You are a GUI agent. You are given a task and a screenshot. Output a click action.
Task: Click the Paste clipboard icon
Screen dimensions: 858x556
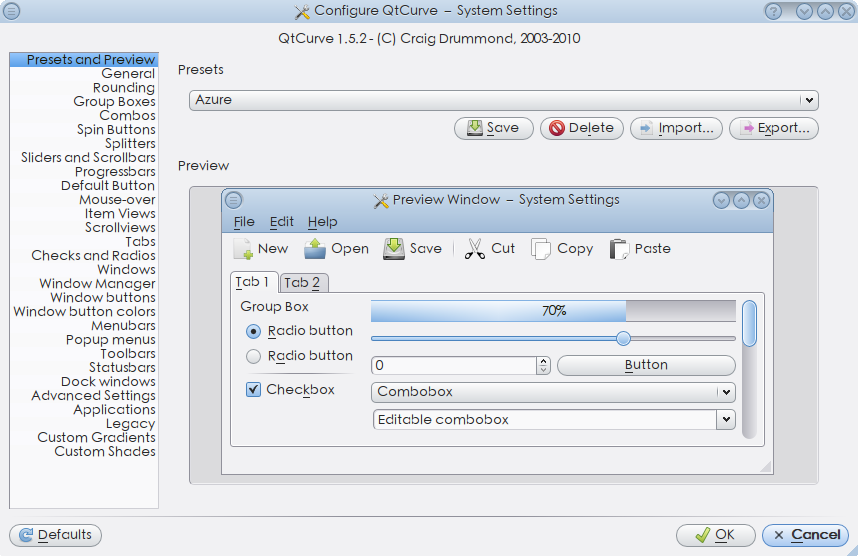(619, 249)
